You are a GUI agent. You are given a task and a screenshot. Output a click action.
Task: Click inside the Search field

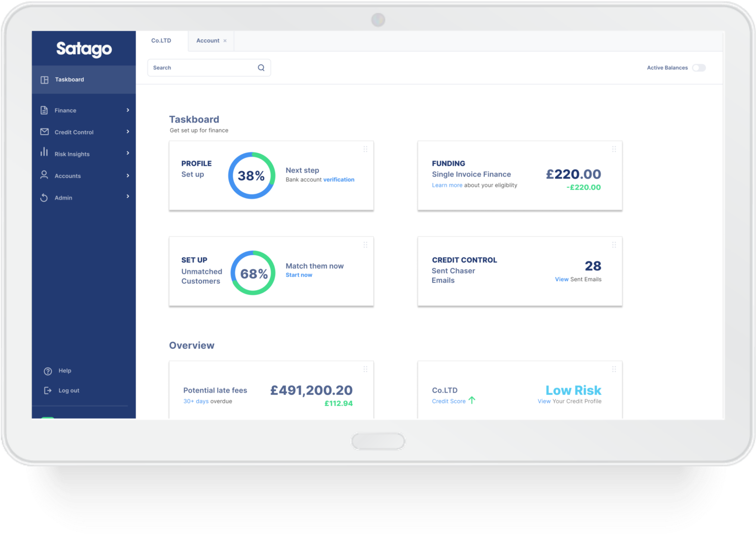(202, 68)
